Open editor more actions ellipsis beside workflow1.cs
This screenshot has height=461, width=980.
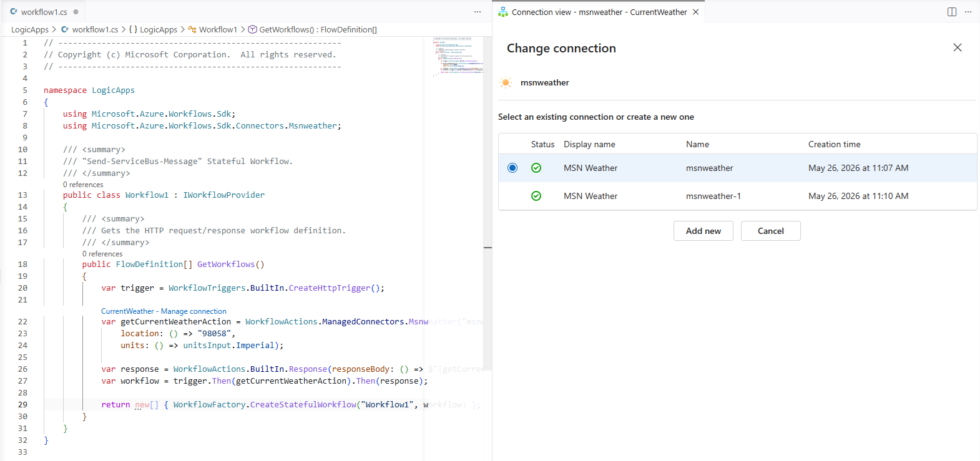(x=478, y=12)
